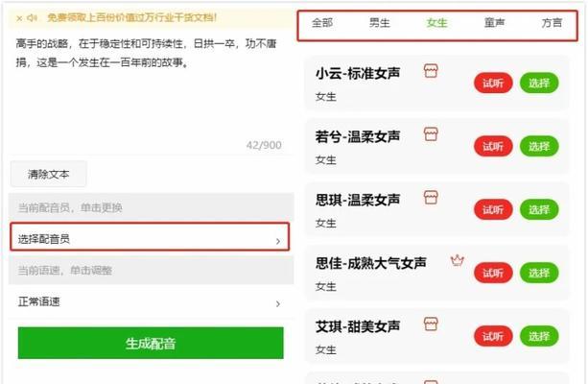The image size is (588, 384).
Task: Click the shop icon beside 思琪-温柔女声
Action: coord(431,197)
